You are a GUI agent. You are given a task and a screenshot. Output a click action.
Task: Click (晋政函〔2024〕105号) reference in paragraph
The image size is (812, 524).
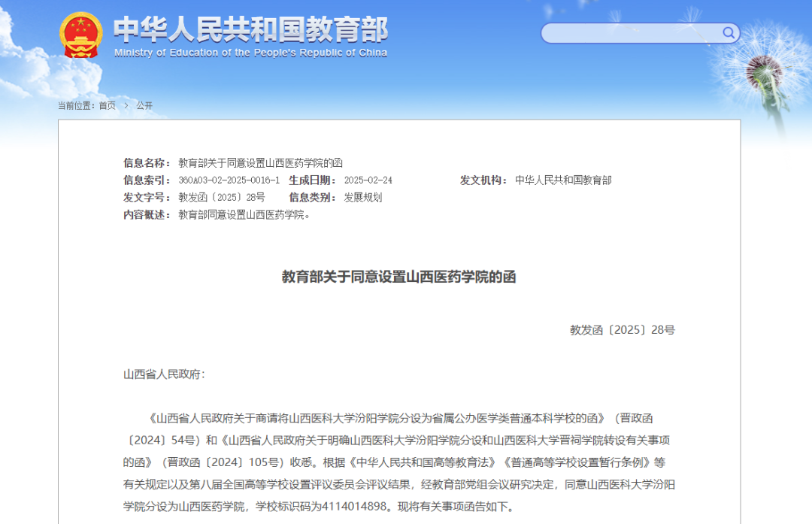(222, 462)
